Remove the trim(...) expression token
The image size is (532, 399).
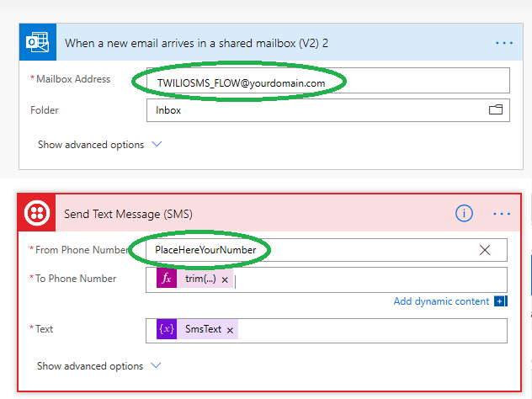point(225,279)
